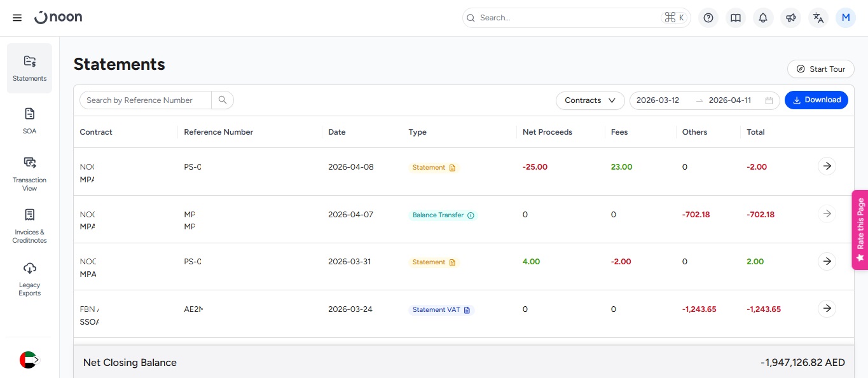
Task: Open the Rate this Page tab
Action: point(860,229)
